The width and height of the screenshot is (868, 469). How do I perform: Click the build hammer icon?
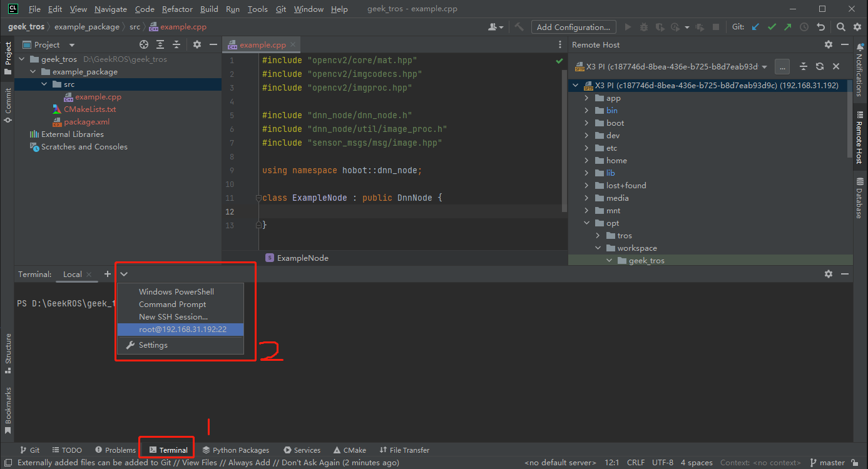519,27
